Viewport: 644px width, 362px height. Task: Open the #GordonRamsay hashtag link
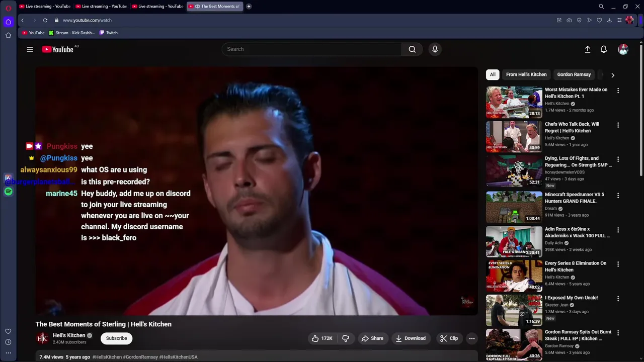(140, 357)
